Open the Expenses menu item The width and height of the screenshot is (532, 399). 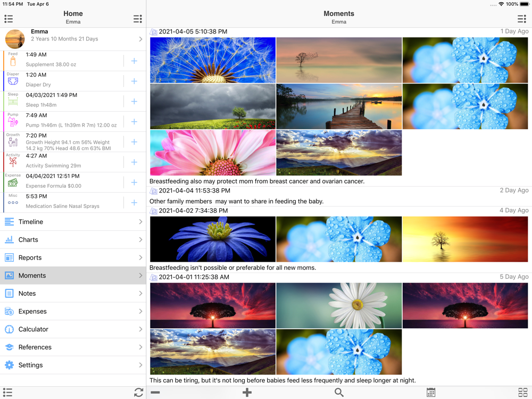[x=73, y=311]
